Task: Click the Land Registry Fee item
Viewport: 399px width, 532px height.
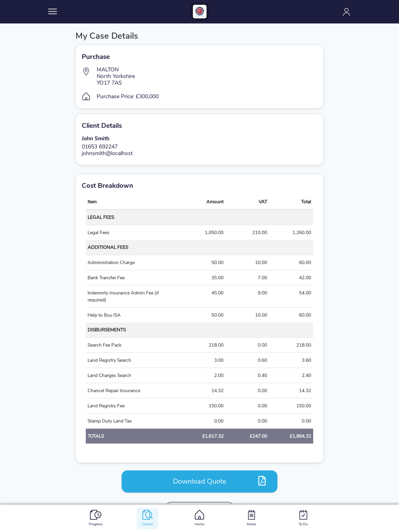Action: [x=106, y=406]
